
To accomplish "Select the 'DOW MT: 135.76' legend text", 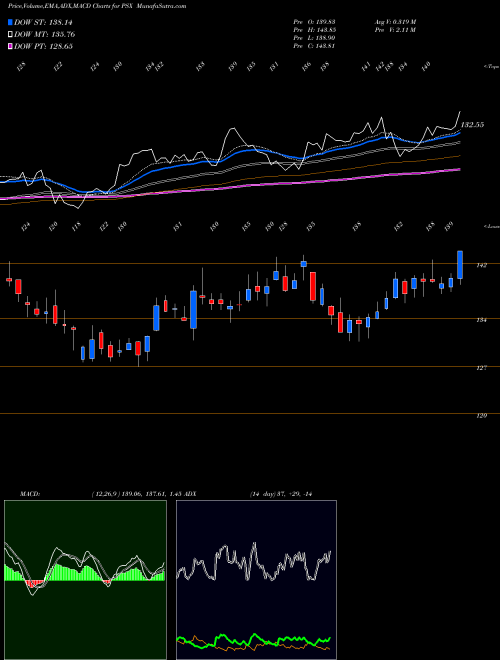I will 45,35.
